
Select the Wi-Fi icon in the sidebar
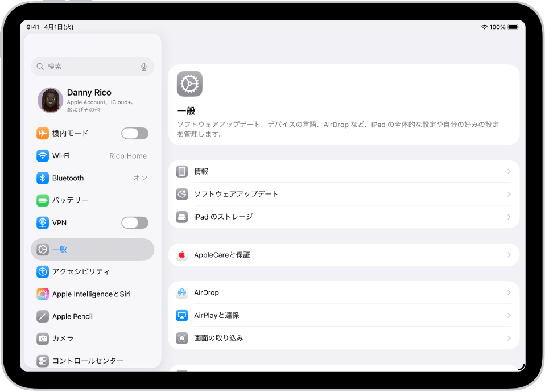[43, 155]
